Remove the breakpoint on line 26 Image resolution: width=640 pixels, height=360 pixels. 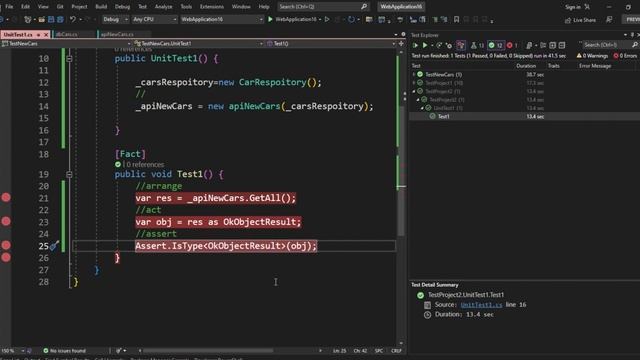coord(6,257)
